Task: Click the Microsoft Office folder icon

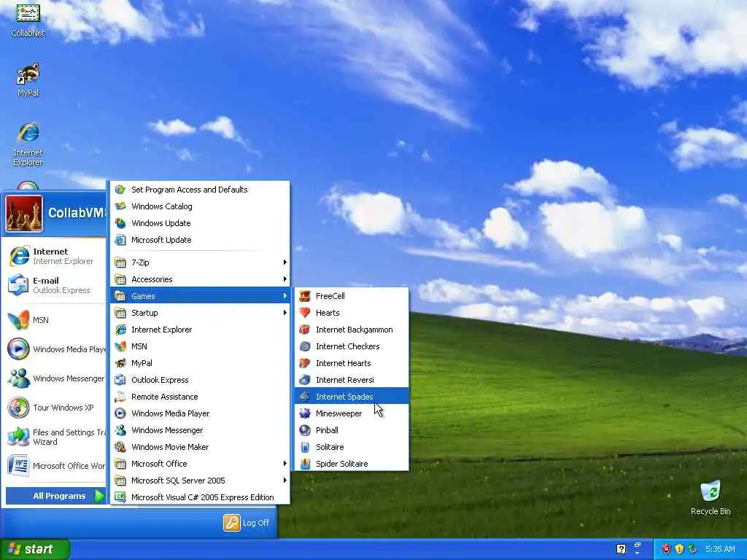Action: point(120,463)
